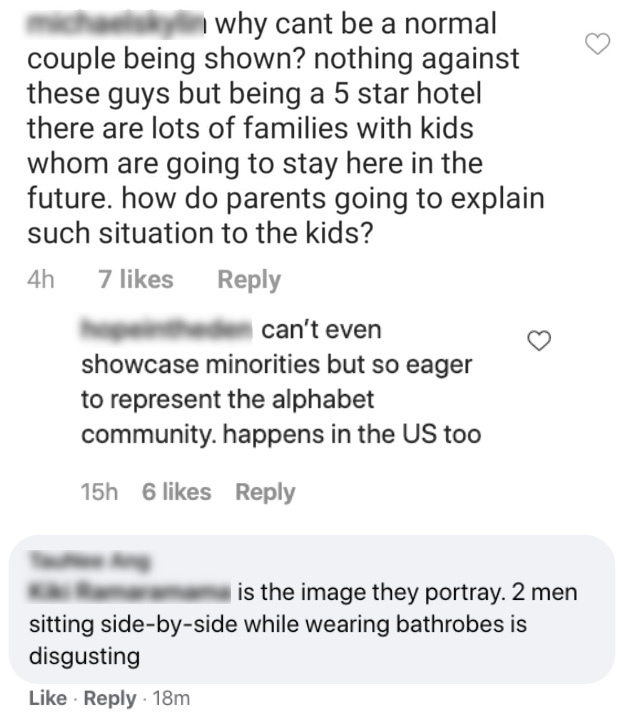The height and width of the screenshot is (718, 623).
Task: Select the gray comment bubble
Action: pos(312,609)
